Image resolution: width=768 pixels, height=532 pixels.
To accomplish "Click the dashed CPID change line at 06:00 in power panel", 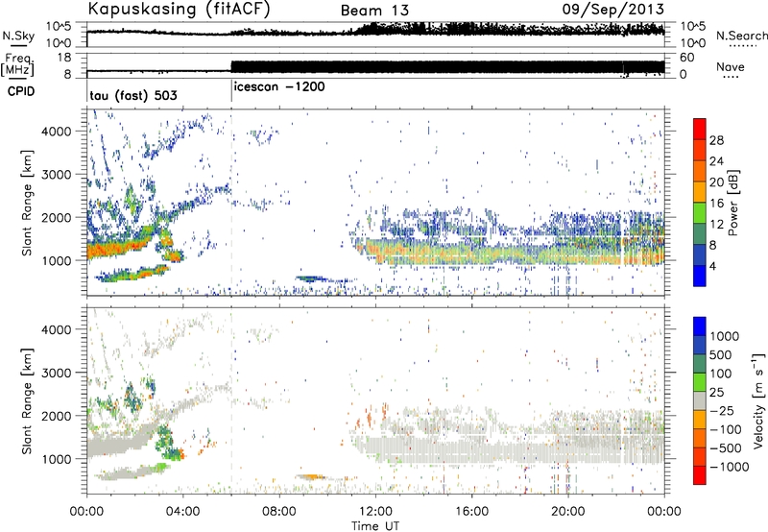I will click(x=231, y=203).
